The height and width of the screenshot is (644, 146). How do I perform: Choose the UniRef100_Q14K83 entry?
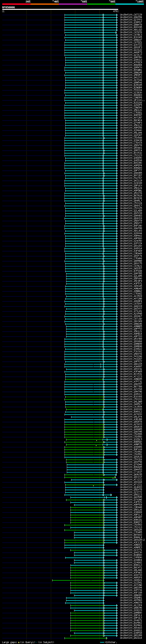tap(131, 487)
